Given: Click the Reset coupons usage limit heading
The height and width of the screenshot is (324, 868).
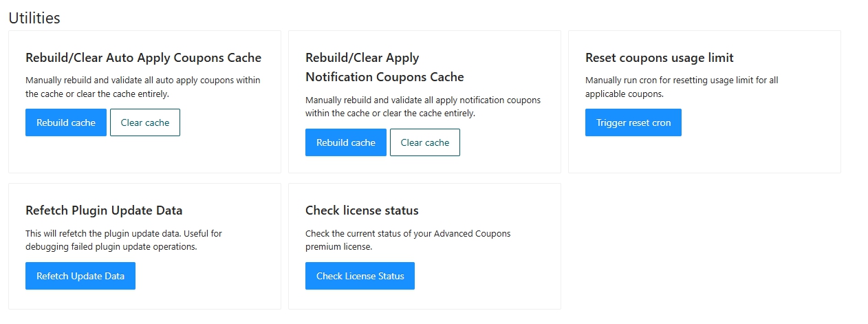Looking at the screenshot, I should [660, 57].
